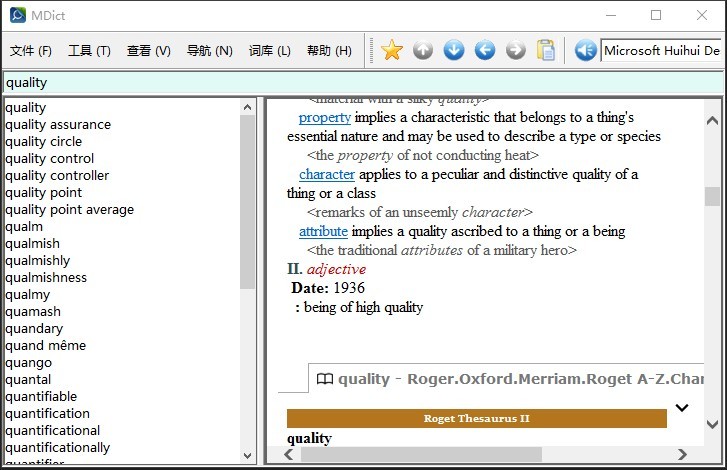Click the MDict app logo icon
Viewport: 727px width, 470px height.
tap(18, 15)
